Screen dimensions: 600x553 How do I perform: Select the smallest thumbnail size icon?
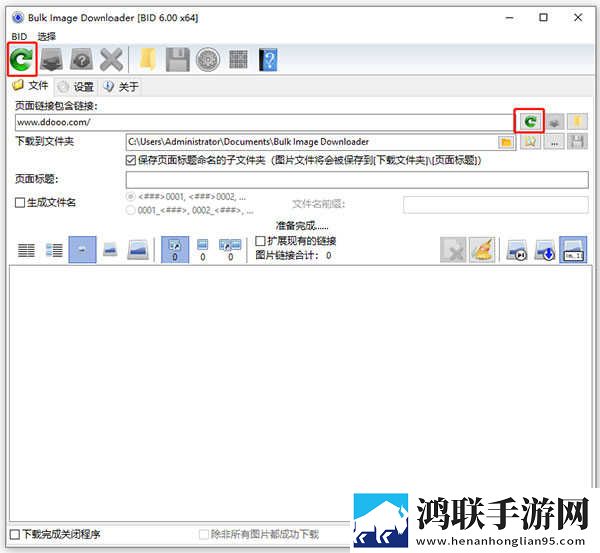[x=82, y=250]
